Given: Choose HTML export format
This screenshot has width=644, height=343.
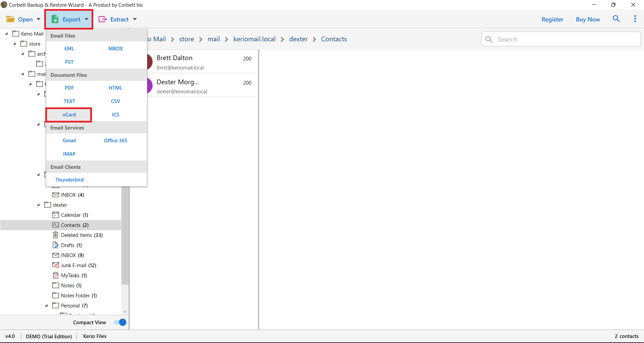Looking at the screenshot, I should 115,88.
